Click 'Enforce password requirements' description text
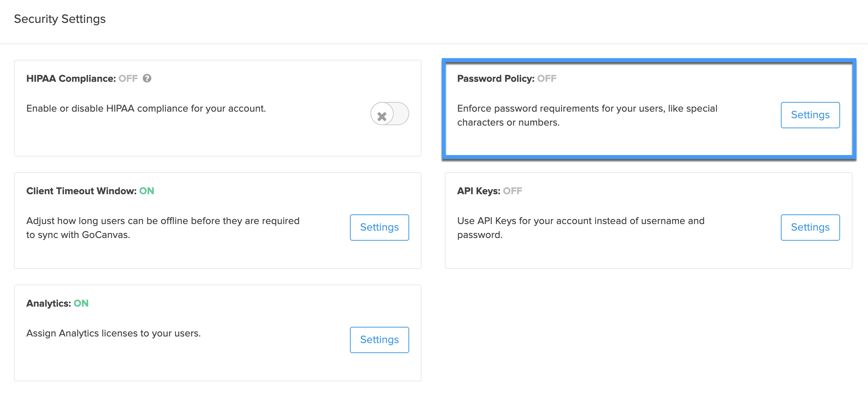Viewport: 868px width, 407px height. [587, 116]
